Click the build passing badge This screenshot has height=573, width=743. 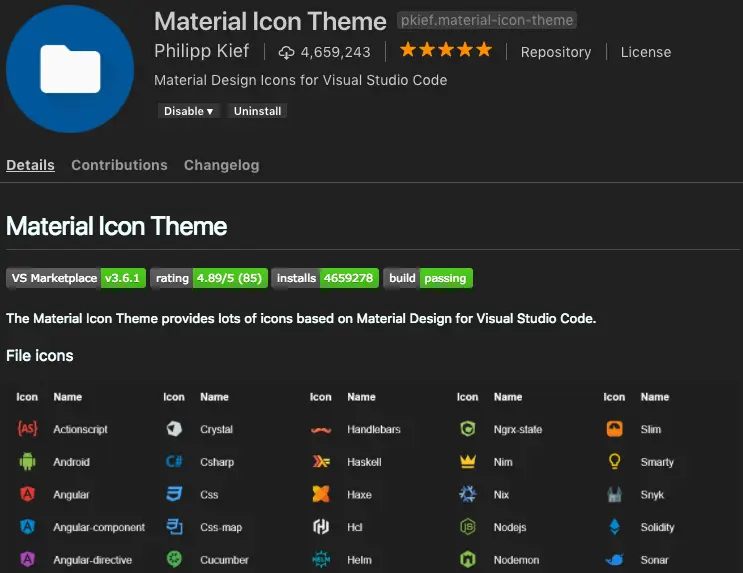click(x=428, y=278)
